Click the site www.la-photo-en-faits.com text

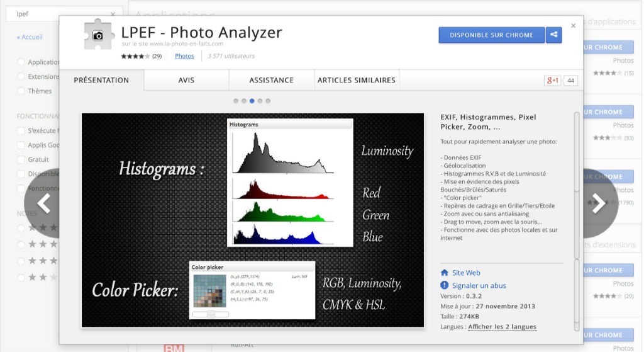tap(172, 43)
